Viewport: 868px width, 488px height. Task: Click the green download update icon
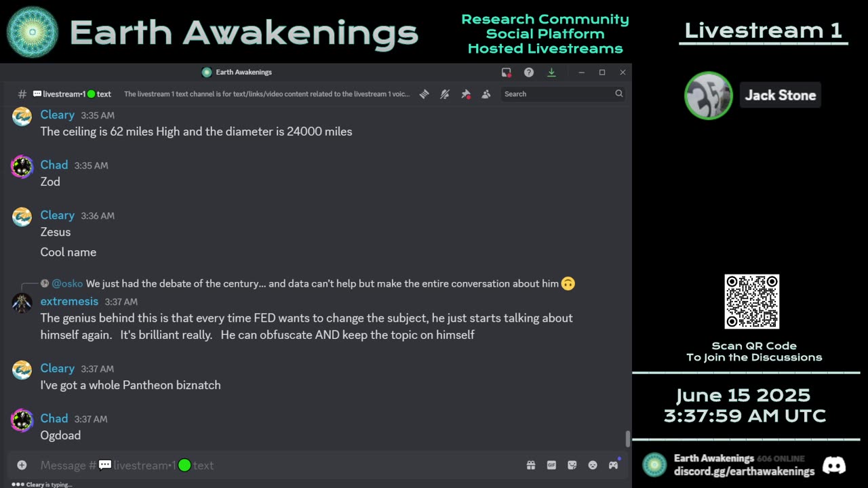(551, 73)
